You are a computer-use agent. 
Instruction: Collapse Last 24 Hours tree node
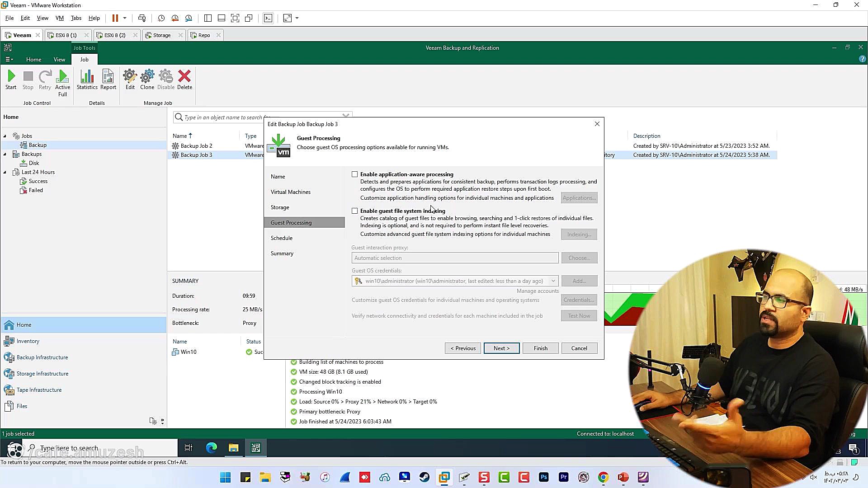click(x=5, y=172)
